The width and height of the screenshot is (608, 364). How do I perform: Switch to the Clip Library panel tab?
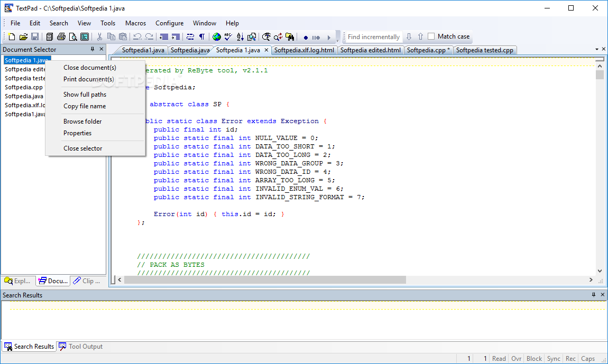coord(88,281)
